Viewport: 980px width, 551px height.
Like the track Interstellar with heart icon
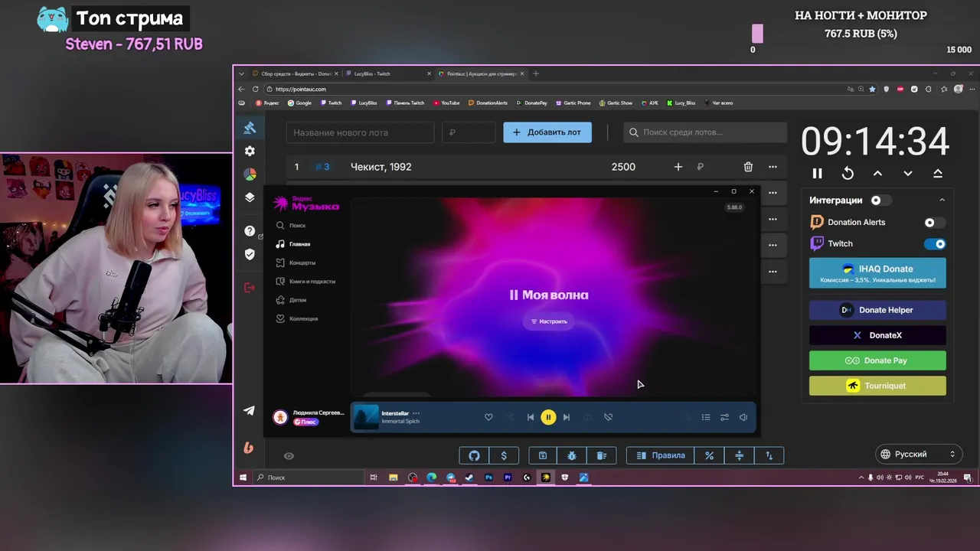pos(488,417)
